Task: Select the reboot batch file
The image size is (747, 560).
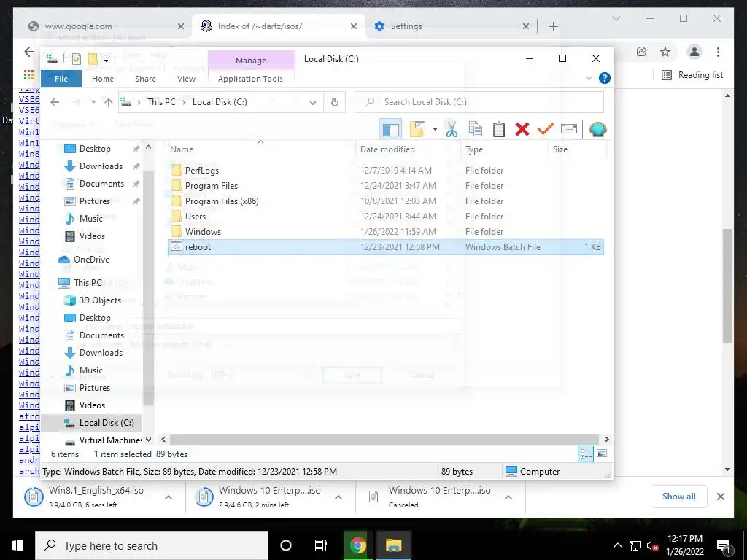Action: coord(386,247)
